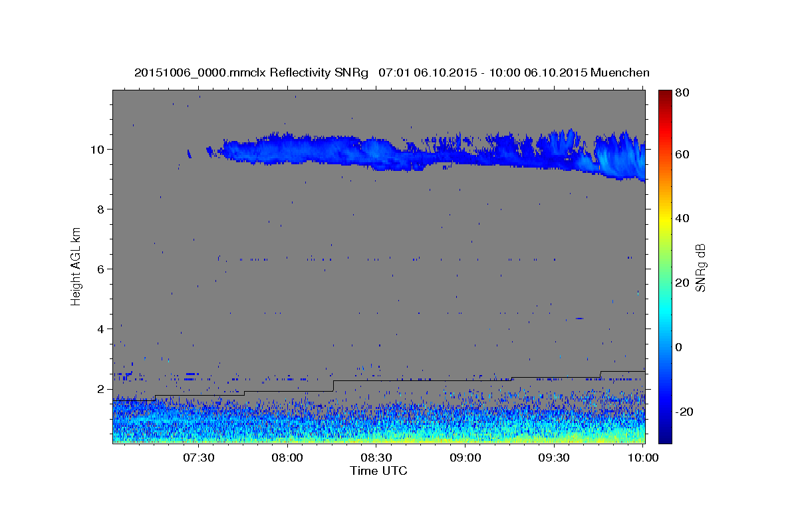Screen dimensions: 798x532
Task: Click the height tick label 8
Action: tap(102, 209)
